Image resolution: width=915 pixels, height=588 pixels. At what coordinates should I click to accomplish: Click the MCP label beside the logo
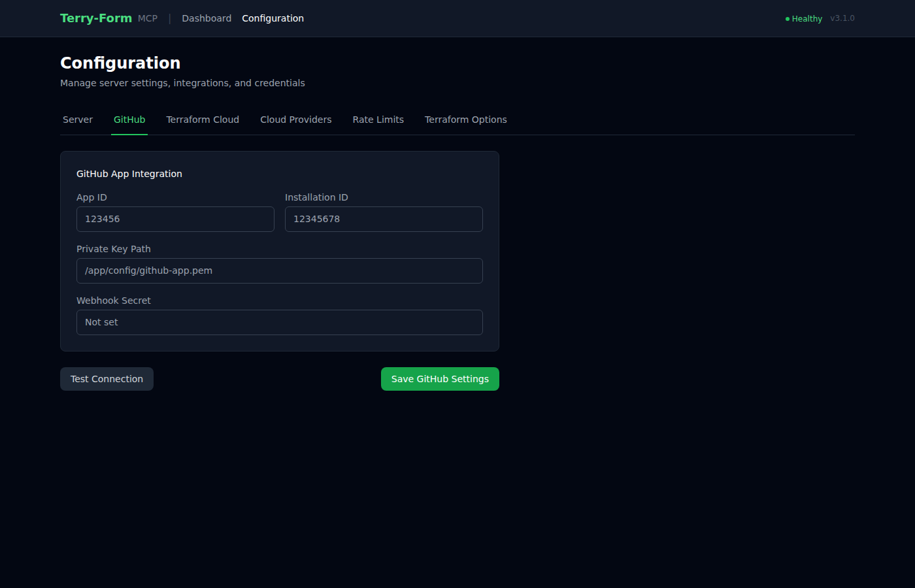tap(148, 18)
